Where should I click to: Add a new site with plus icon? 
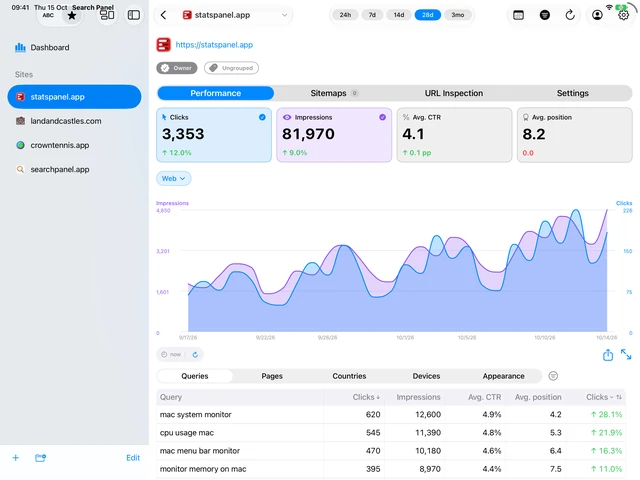tap(16, 458)
